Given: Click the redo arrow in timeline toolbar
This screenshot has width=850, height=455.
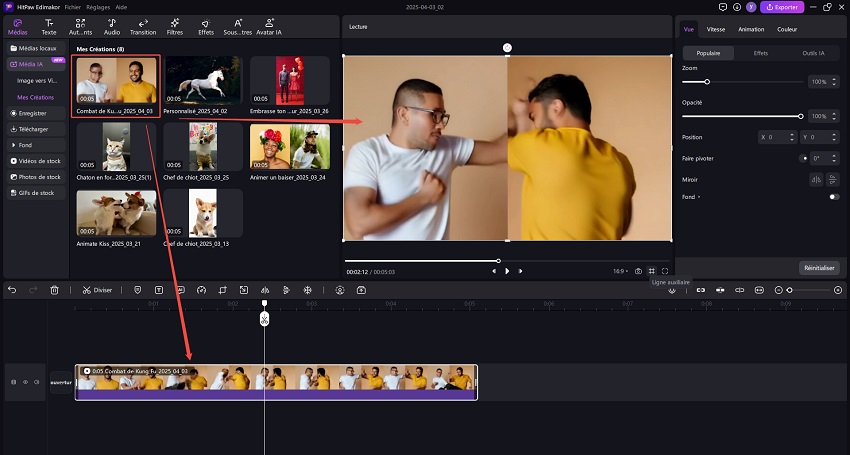Looking at the screenshot, I should (33, 290).
